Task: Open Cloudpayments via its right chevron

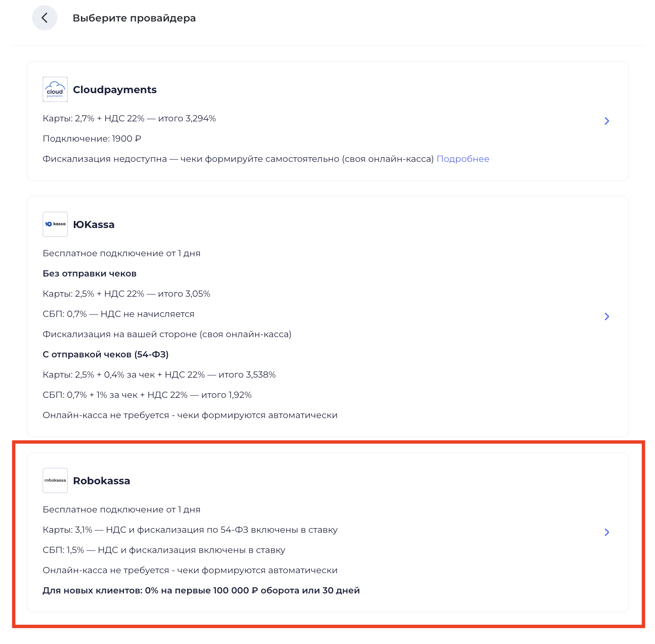Action: [607, 121]
